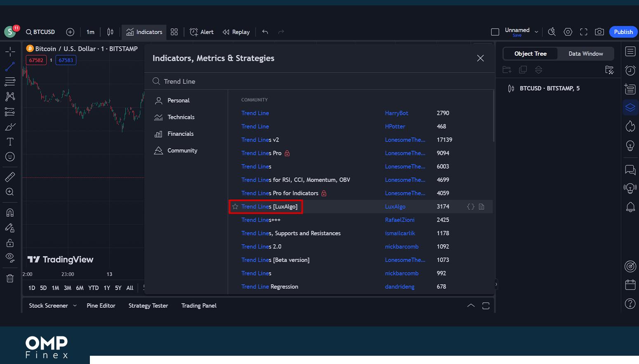Select the Financials category
The width and height of the screenshot is (639, 364).
point(181,134)
